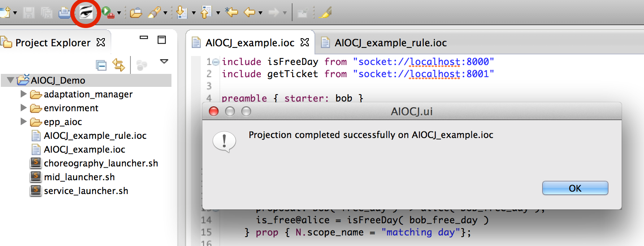This screenshot has height=246, width=644.
Task: Toggle Link with Editor in Project Explorer
Action: coord(119,65)
